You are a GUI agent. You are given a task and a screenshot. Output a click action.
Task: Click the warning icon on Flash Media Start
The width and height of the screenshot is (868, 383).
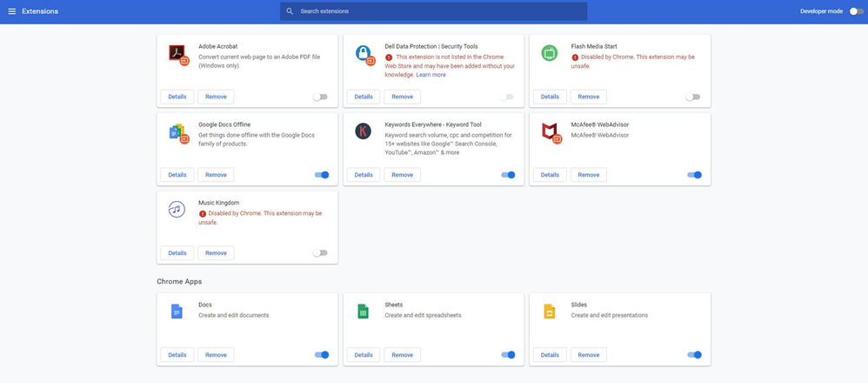(575, 57)
